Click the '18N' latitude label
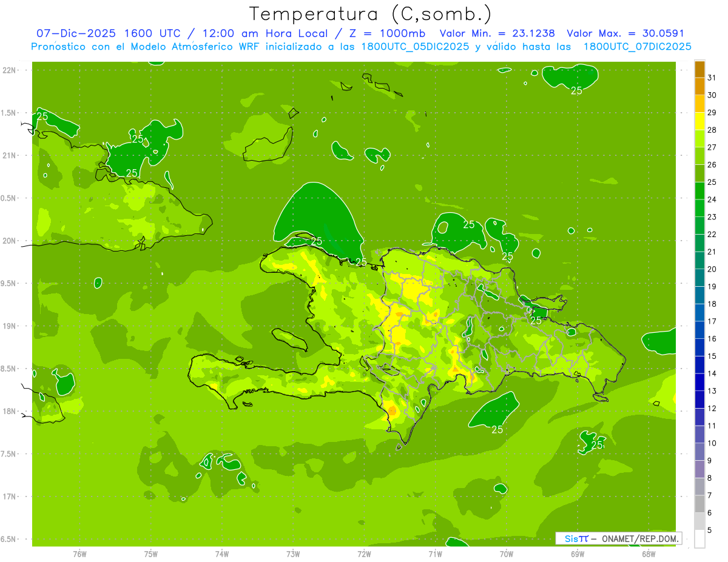 (10, 411)
